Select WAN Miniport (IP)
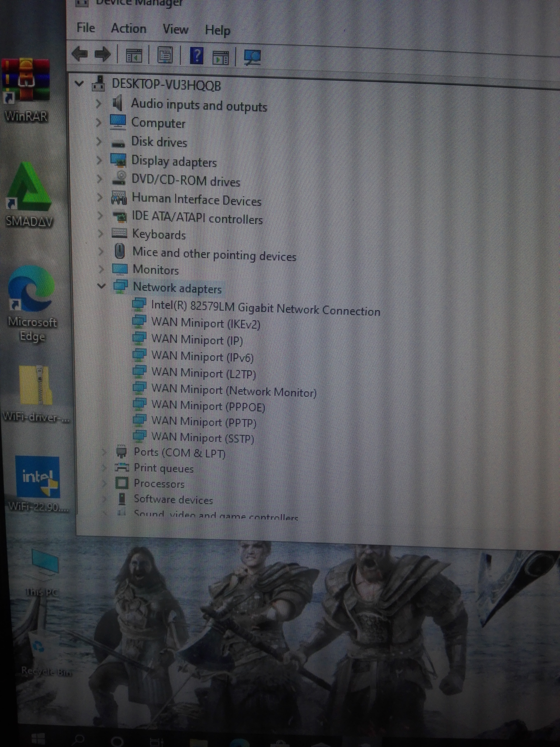This screenshot has height=747, width=560. 197,340
